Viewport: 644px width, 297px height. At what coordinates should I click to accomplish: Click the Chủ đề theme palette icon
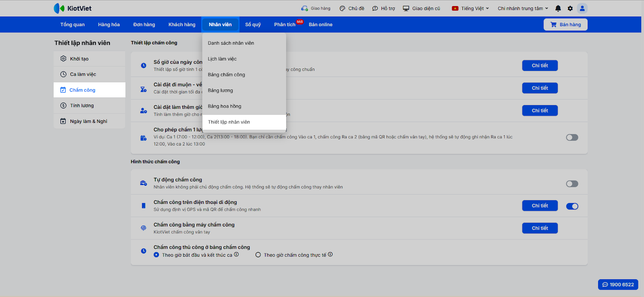[x=343, y=8]
